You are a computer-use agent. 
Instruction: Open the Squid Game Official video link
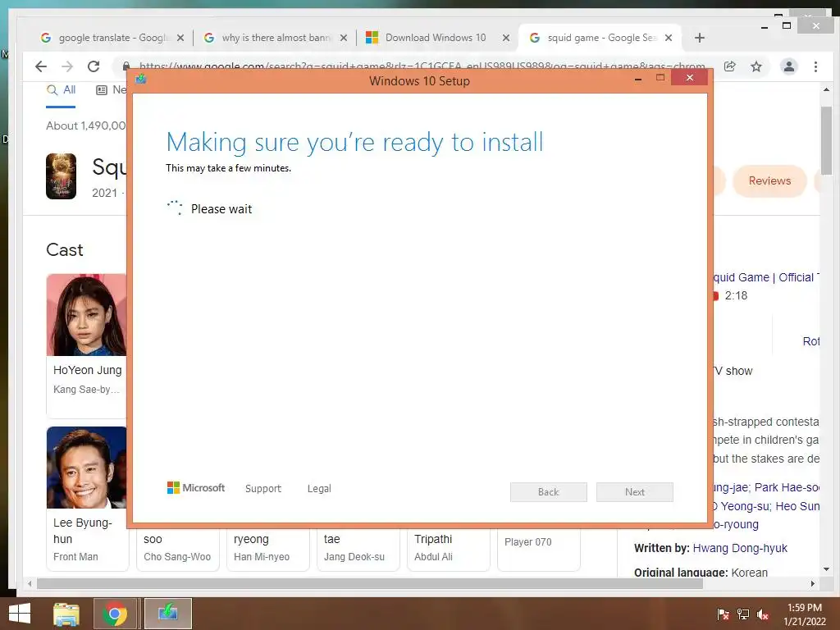(766, 277)
